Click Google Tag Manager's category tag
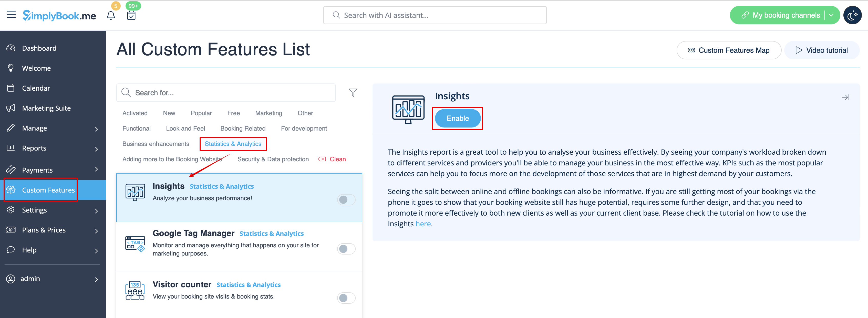868x318 pixels. [272, 234]
